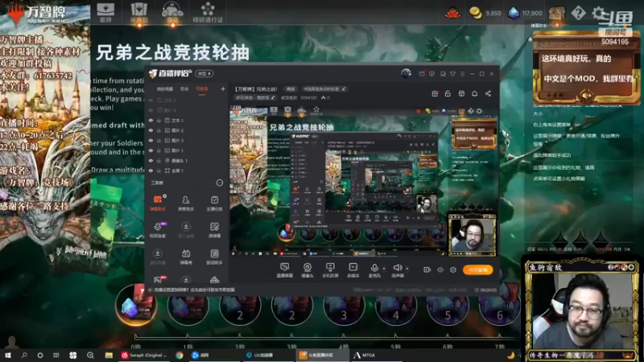This screenshot has height=362, width=644.
Task: Edit the stream category pencil icon
Action: pos(273,97)
